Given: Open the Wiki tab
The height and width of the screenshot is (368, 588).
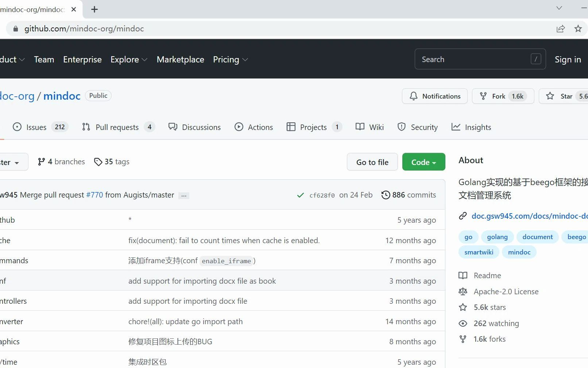Looking at the screenshot, I should click(370, 127).
